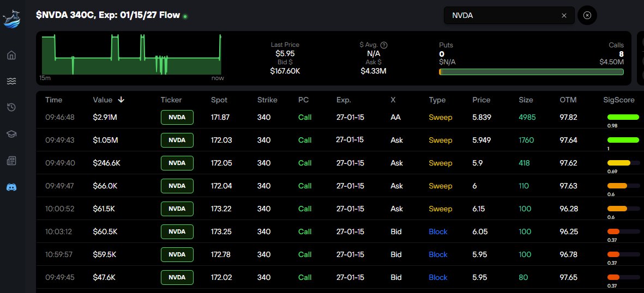Screen dimensions: 644x293
Task: Click the green live status dot
Action: [x=185, y=16]
